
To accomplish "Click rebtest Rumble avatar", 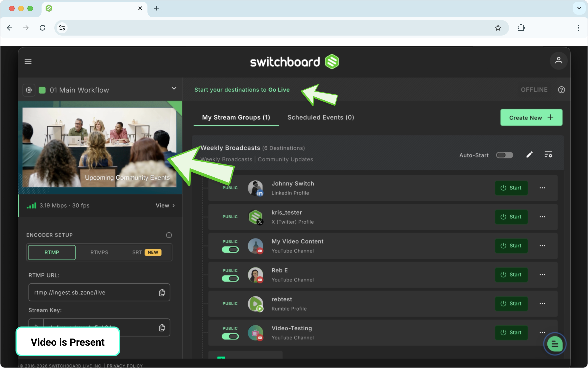I will [255, 304].
